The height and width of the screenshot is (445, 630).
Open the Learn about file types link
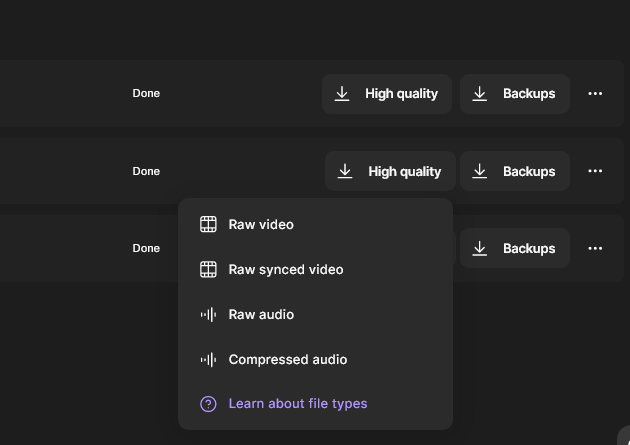coord(297,404)
